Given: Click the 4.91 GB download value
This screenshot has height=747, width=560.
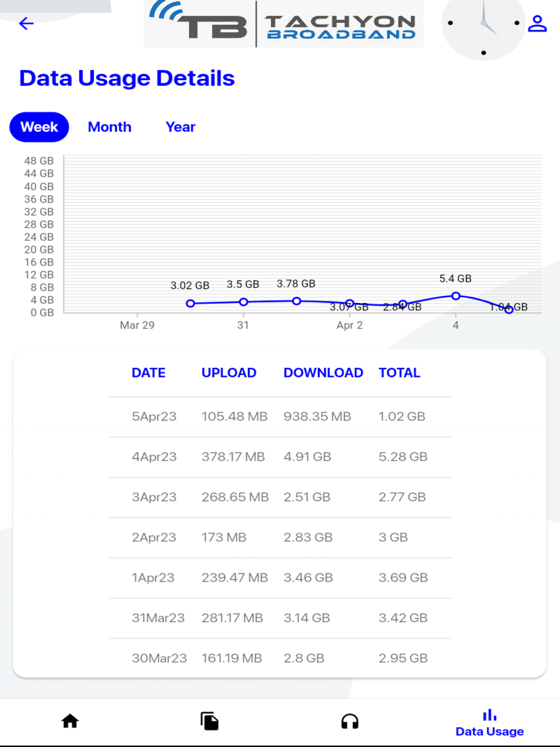Looking at the screenshot, I should (307, 457).
